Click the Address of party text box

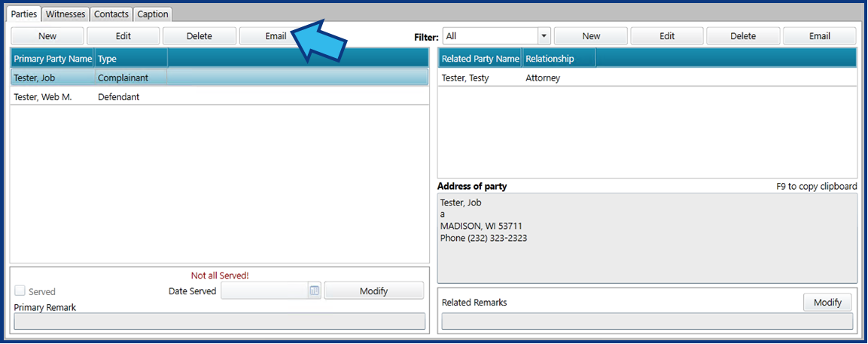tap(647, 238)
